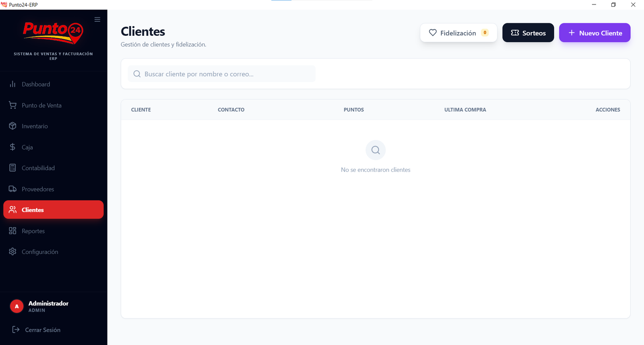Click the Inventario box icon
This screenshot has height=345, width=644.
click(x=12, y=126)
